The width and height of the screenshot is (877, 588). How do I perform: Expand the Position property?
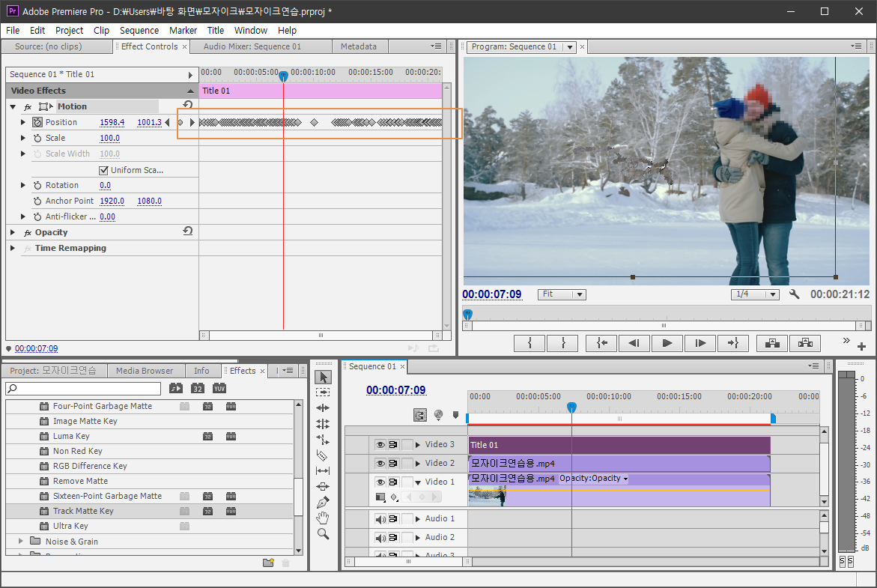click(x=23, y=122)
